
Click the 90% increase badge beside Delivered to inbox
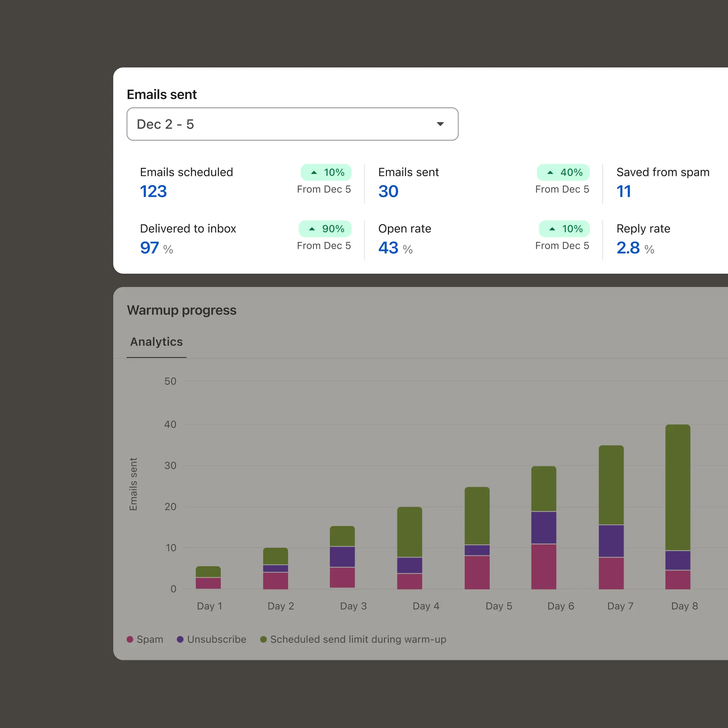click(325, 229)
